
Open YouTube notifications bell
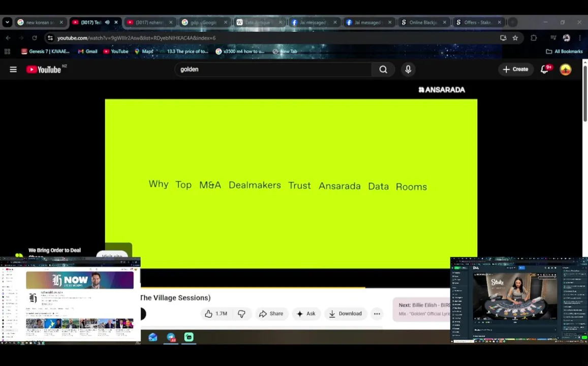[x=544, y=69]
